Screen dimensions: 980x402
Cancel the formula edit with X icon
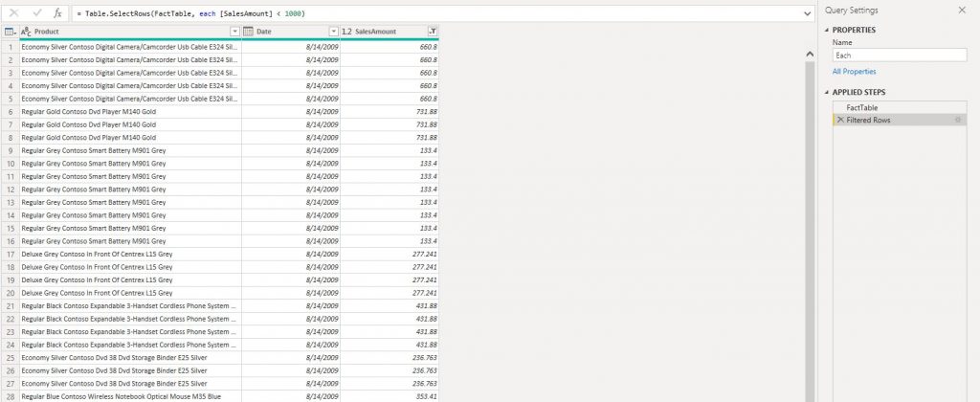[13, 12]
